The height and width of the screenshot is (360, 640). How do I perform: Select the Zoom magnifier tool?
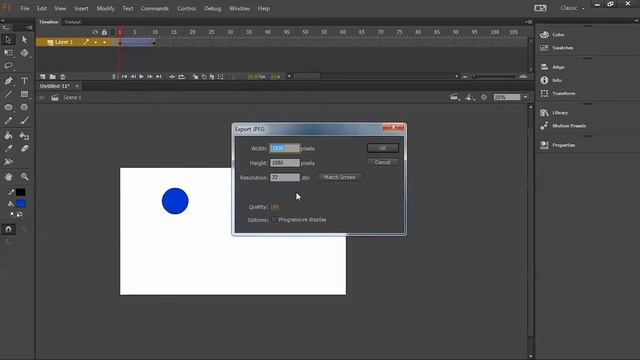coord(24,177)
